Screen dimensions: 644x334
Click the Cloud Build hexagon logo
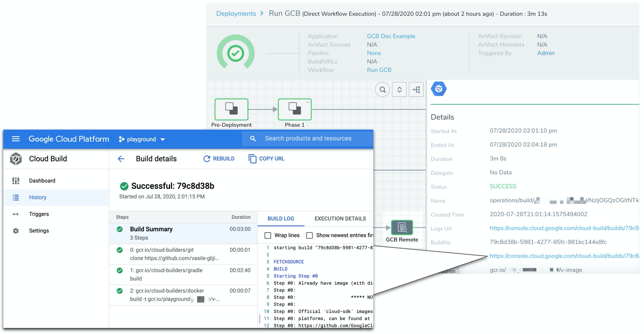pyautogui.click(x=16, y=159)
